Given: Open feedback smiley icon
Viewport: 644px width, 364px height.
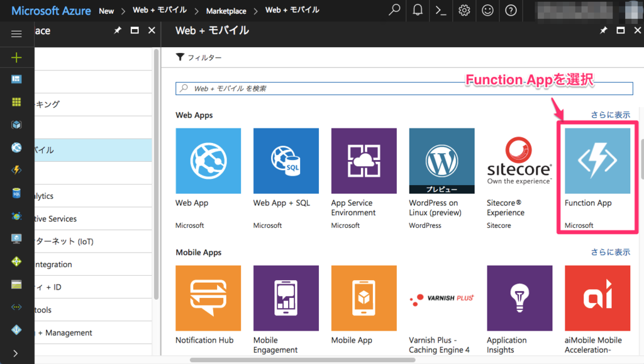Looking at the screenshot, I should 487,10.
